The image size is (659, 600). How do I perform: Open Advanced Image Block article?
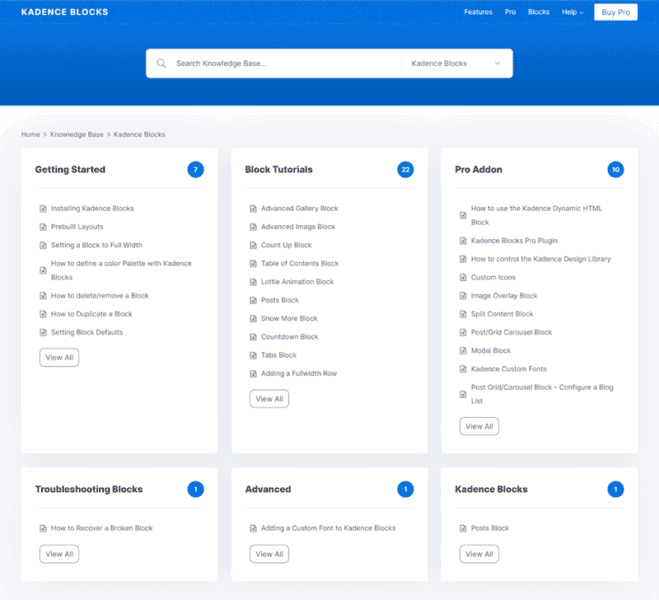[x=298, y=227]
